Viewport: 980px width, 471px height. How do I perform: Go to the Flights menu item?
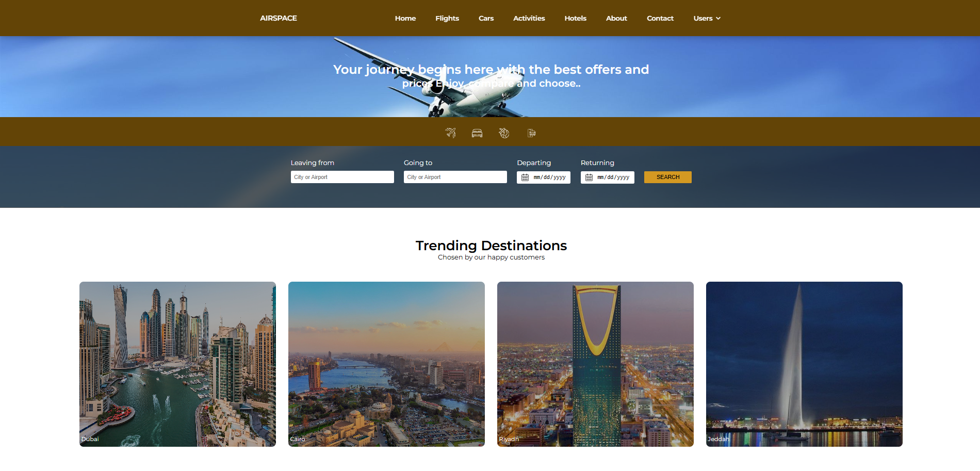pyautogui.click(x=447, y=18)
